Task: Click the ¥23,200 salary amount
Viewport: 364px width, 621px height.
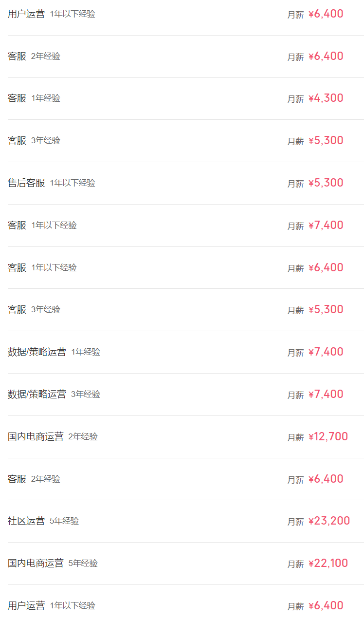Action: [329, 521]
